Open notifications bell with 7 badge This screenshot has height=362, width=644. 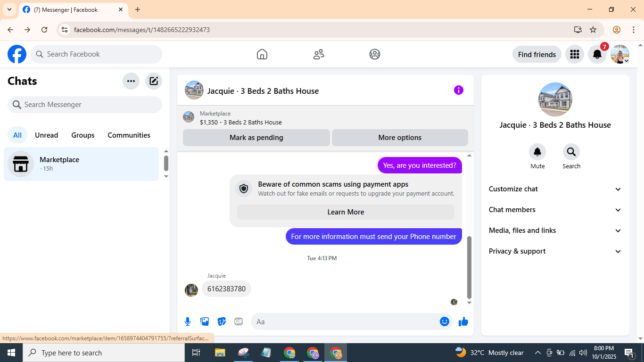coord(597,54)
